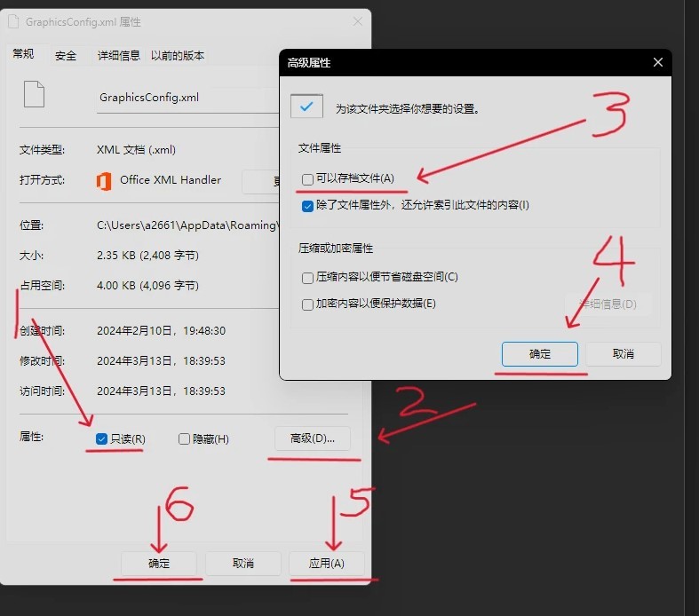
Task: Uncheck 除了文件属性外，还允许索引此文件的内容(I)
Action: (x=307, y=206)
